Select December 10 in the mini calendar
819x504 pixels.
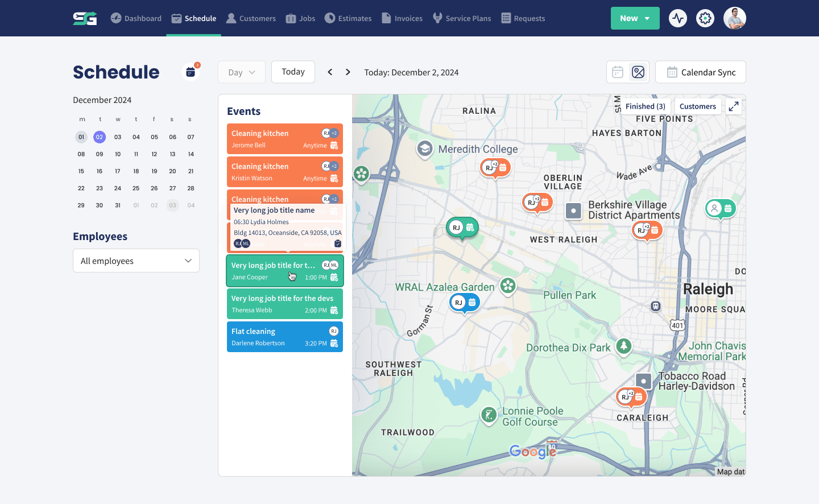[x=118, y=154]
